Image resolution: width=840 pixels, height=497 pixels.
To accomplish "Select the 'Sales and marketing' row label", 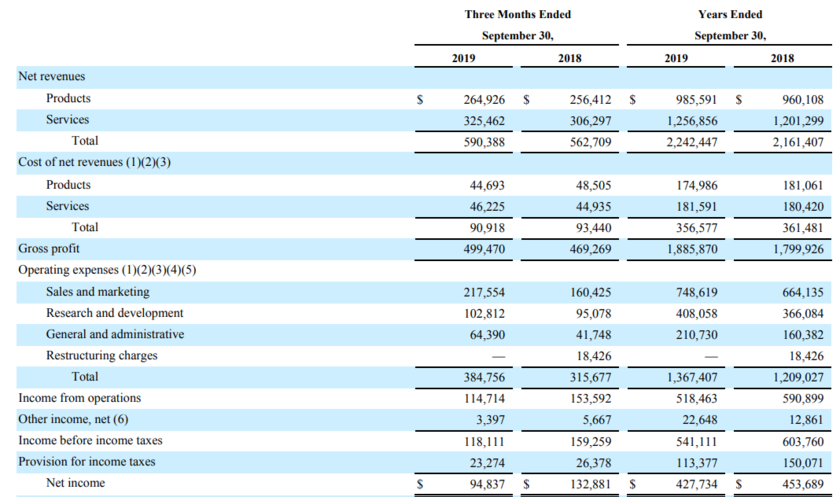I will pyautogui.click(x=97, y=292).
